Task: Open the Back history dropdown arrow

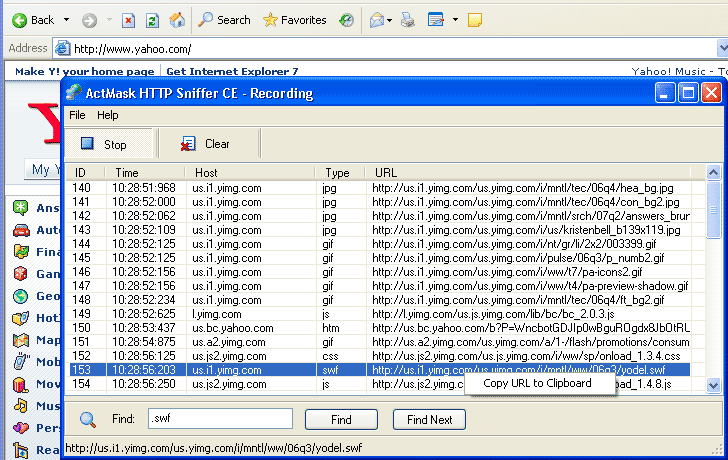Action: pyautogui.click(x=66, y=20)
